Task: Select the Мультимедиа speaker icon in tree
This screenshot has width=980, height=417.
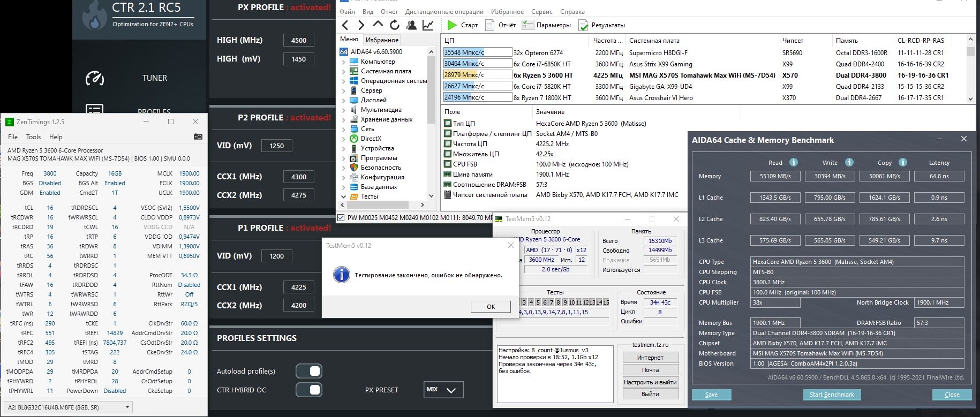Action: coord(354,110)
